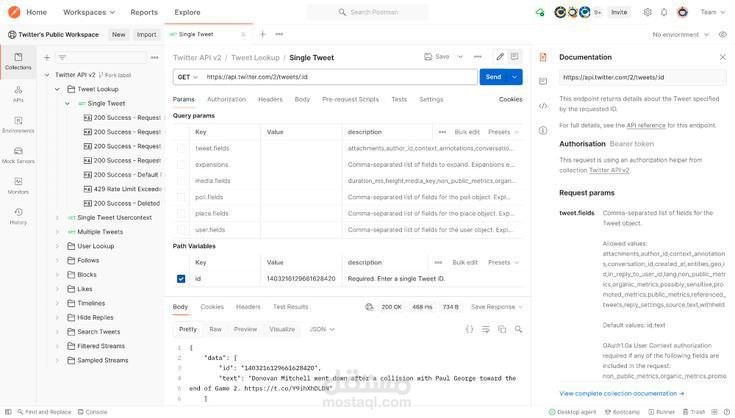Screen dimensions: 735x418
Task: Open the Monitors sidebar panel
Action: click(x=18, y=186)
